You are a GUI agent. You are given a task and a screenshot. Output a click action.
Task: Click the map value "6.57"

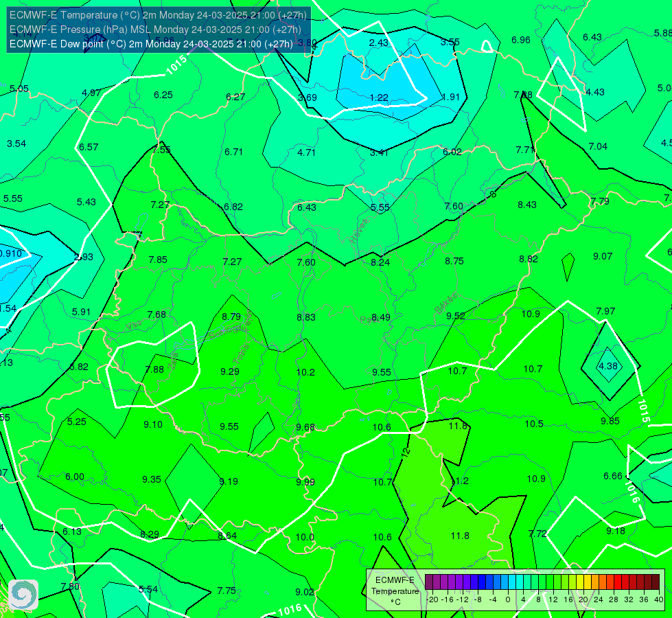[89, 147]
